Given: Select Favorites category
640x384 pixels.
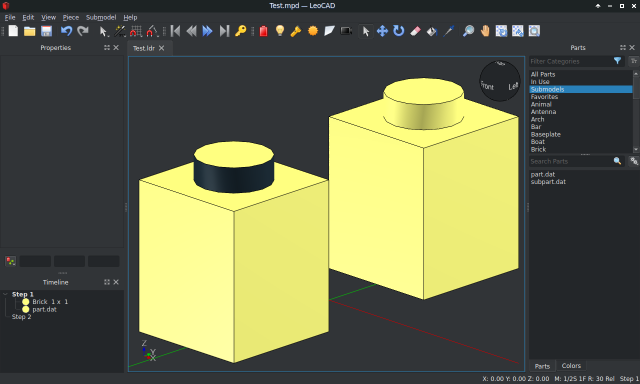Looking at the screenshot, I should (544, 97).
